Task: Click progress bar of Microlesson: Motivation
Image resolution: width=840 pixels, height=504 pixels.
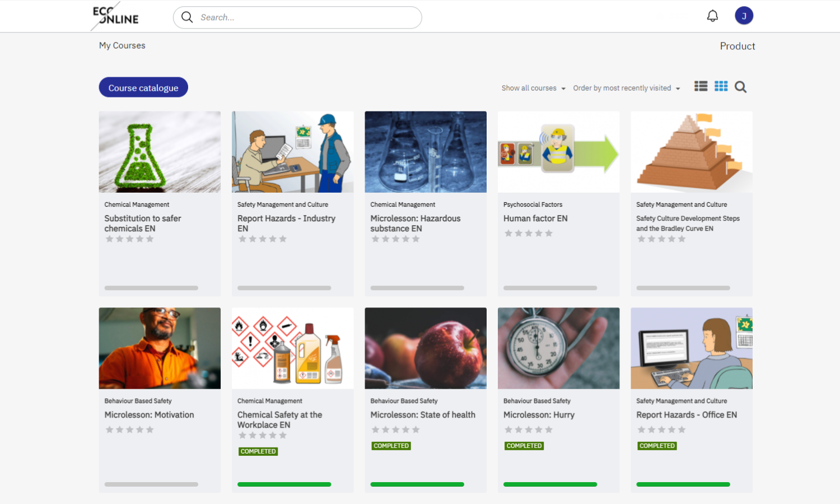Action: click(x=151, y=484)
